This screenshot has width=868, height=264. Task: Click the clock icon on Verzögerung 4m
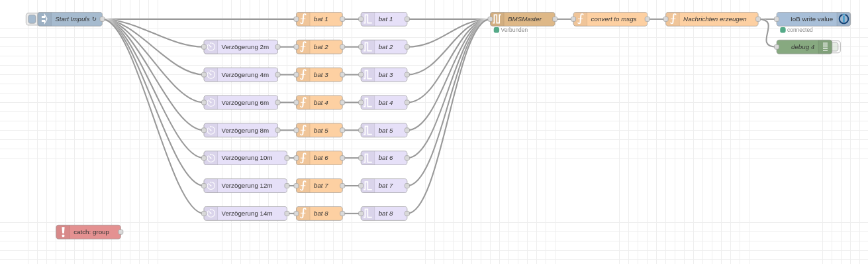coord(211,75)
